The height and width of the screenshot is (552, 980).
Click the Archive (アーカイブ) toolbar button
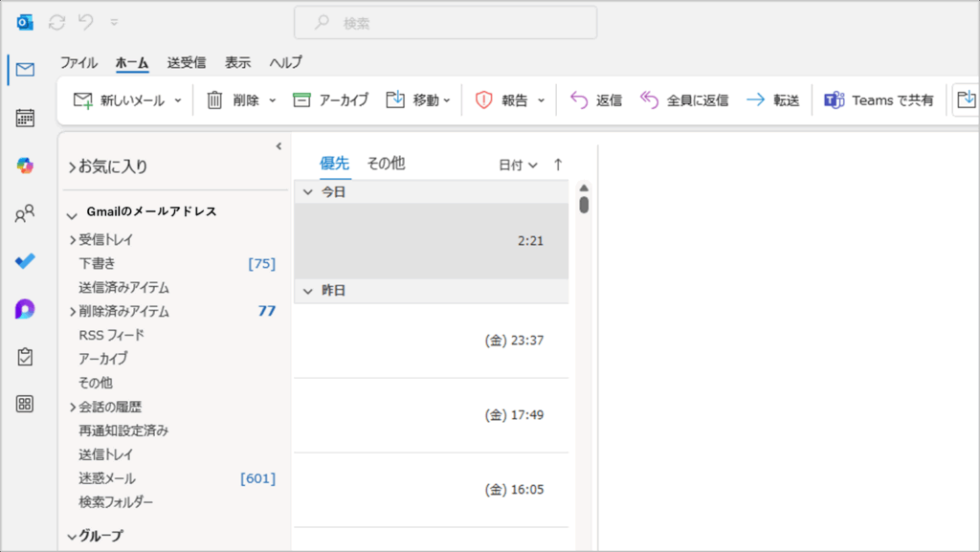coord(330,100)
